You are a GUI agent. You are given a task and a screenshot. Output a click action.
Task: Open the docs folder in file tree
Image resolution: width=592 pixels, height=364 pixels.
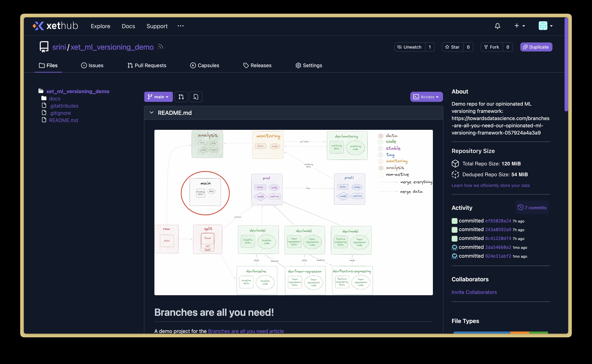[55, 98]
